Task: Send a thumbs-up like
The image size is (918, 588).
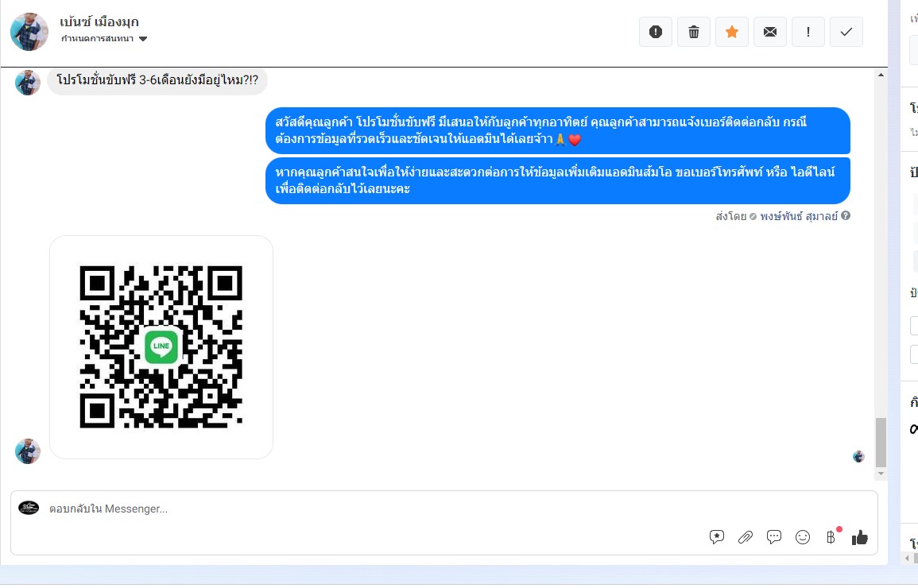Action: (859, 537)
